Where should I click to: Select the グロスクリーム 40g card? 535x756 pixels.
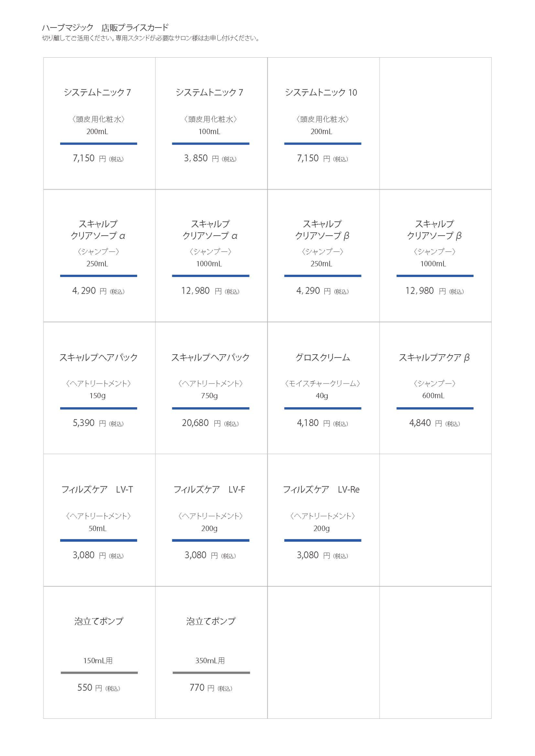(324, 388)
